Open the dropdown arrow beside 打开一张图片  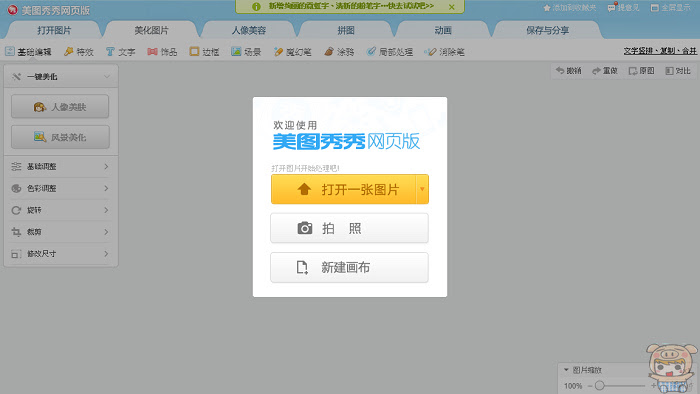[422, 189]
